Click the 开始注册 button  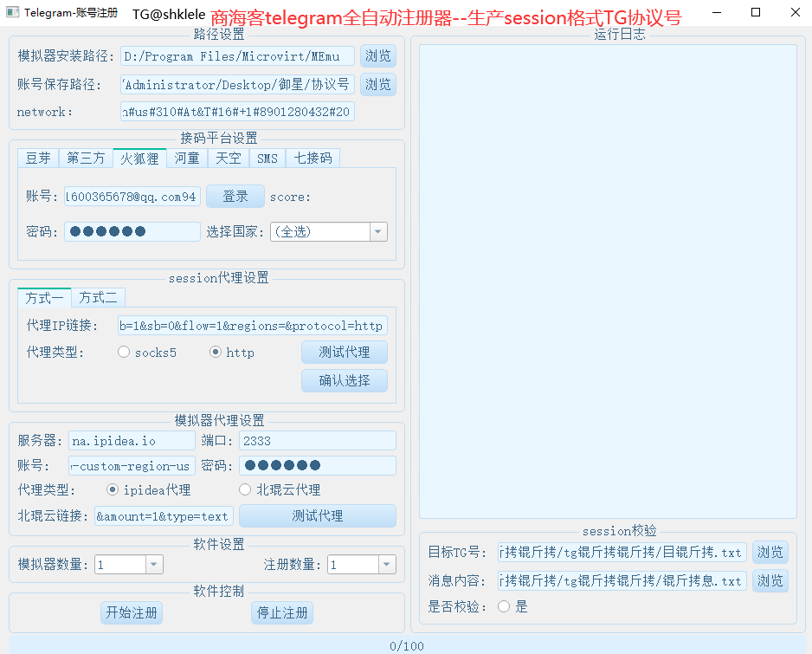click(x=132, y=613)
